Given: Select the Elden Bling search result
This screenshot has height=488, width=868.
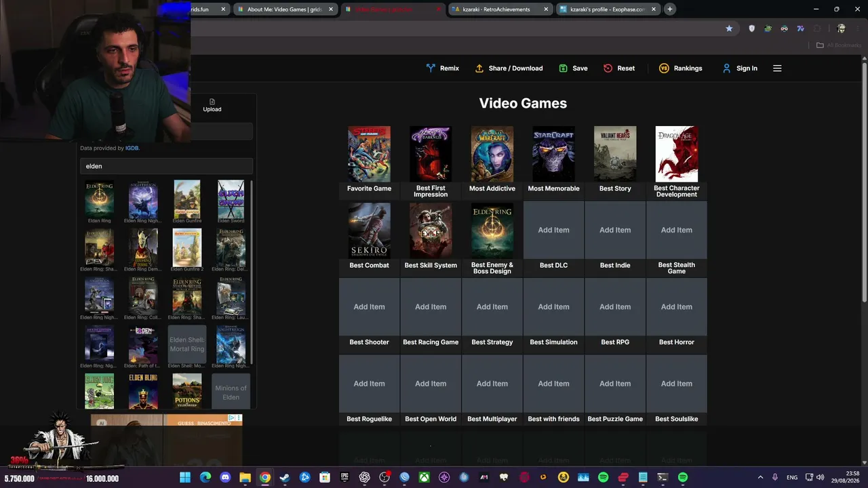Looking at the screenshot, I should pos(143,391).
